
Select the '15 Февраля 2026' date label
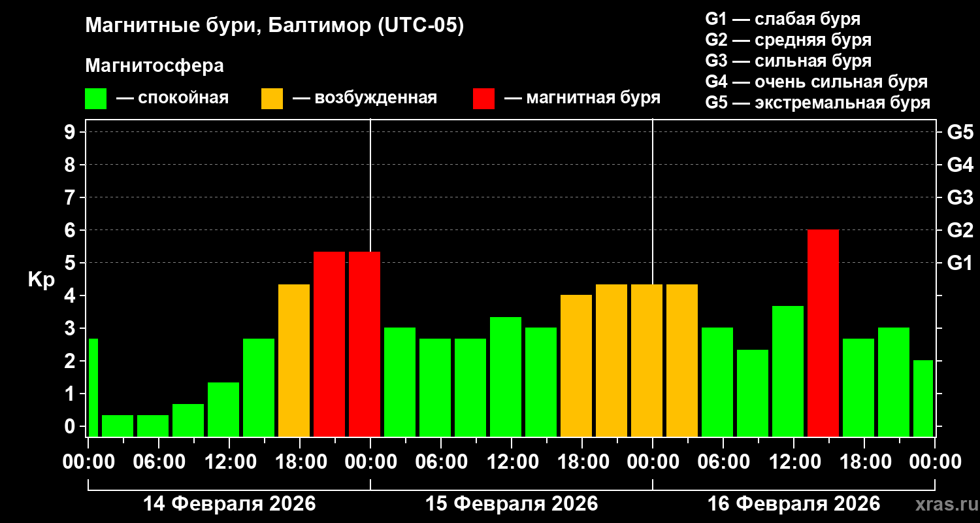coord(512,504)
